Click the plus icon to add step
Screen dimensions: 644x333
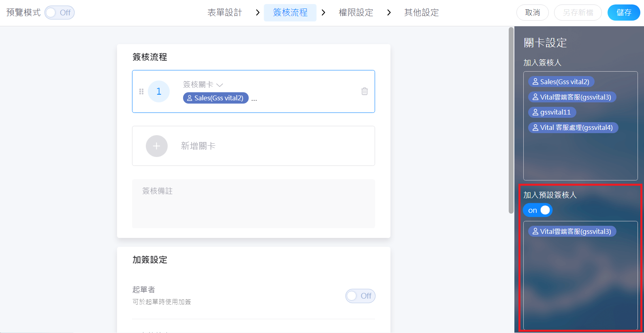coord(157,146)
